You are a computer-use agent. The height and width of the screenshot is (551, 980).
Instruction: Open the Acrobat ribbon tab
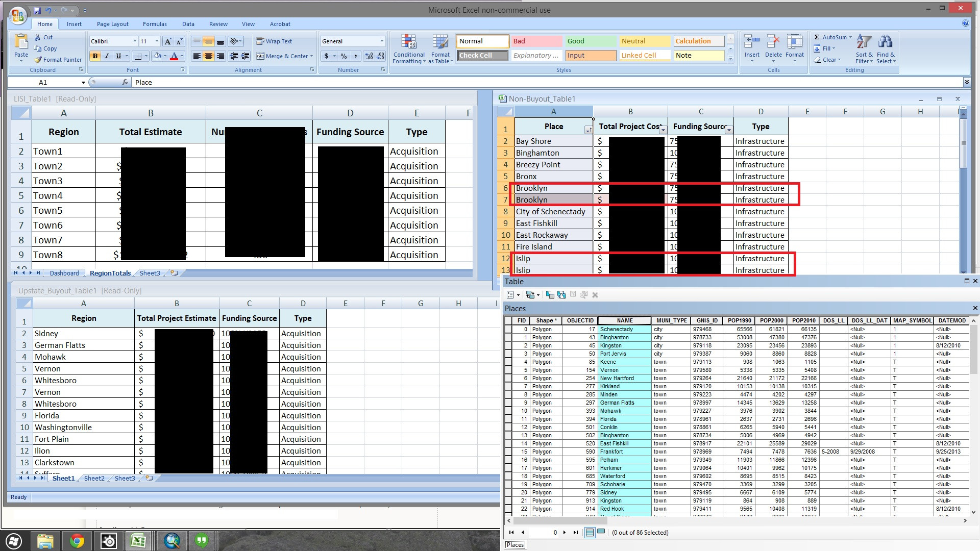point(280,24)
